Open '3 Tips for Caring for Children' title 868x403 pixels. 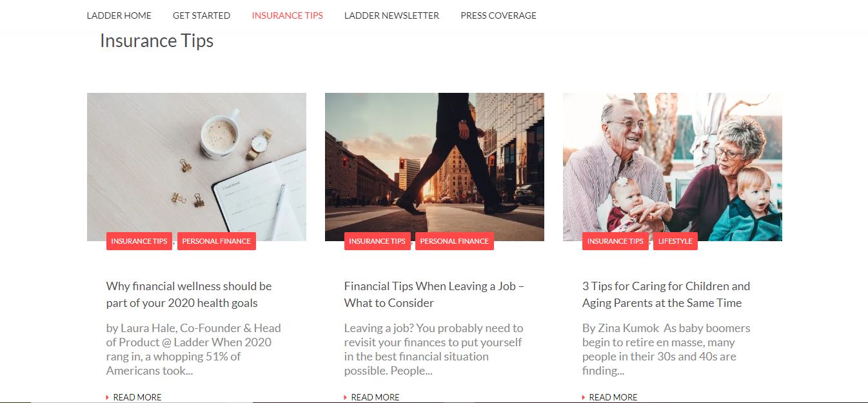coord(666,295)
